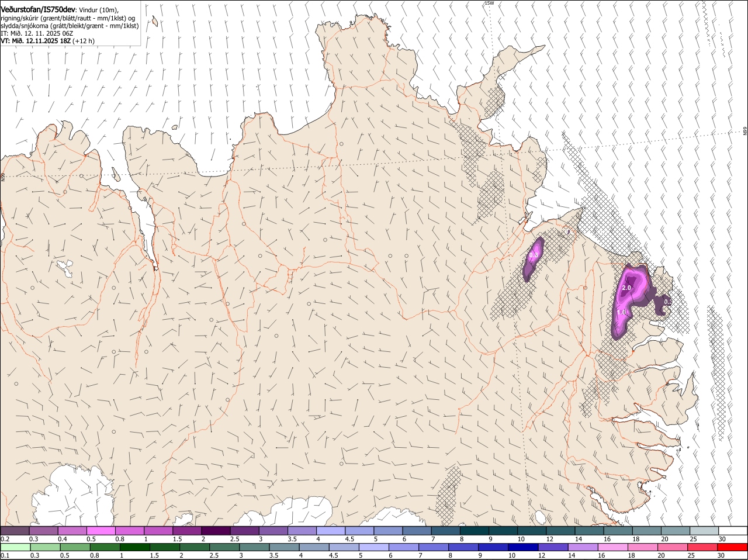Select upper legend white swatch at 30
The width and height of the screenshot is (748, 560).
click(733, 531)
